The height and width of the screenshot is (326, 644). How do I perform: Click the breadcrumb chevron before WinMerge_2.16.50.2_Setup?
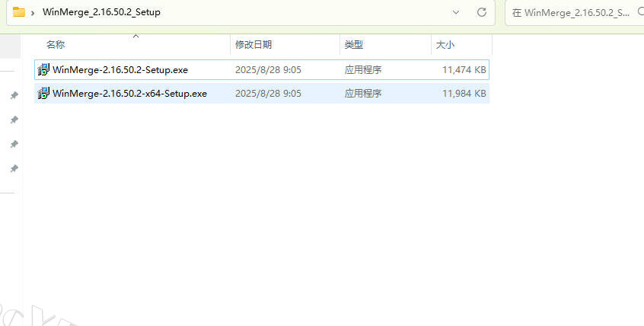pyautogui.click(x=33, y=13)
